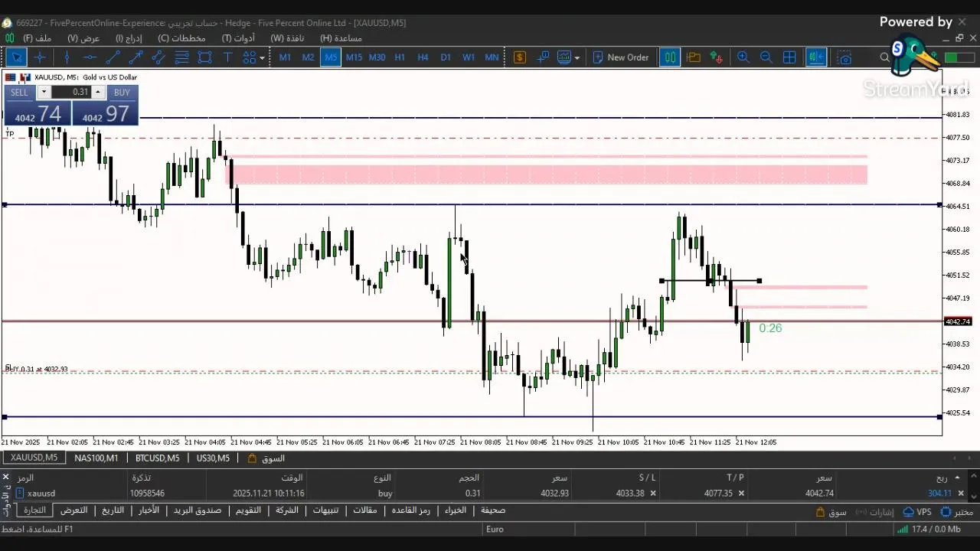
Task: Click the yellow folder toolbar icon
Action: pyautogui.click(x=694, y=57)
